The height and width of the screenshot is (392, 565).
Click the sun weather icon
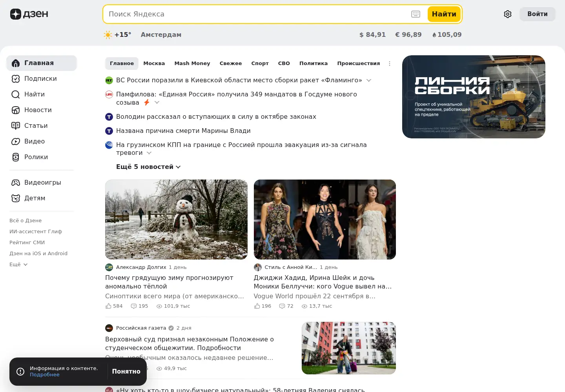[x=108, y=35]
